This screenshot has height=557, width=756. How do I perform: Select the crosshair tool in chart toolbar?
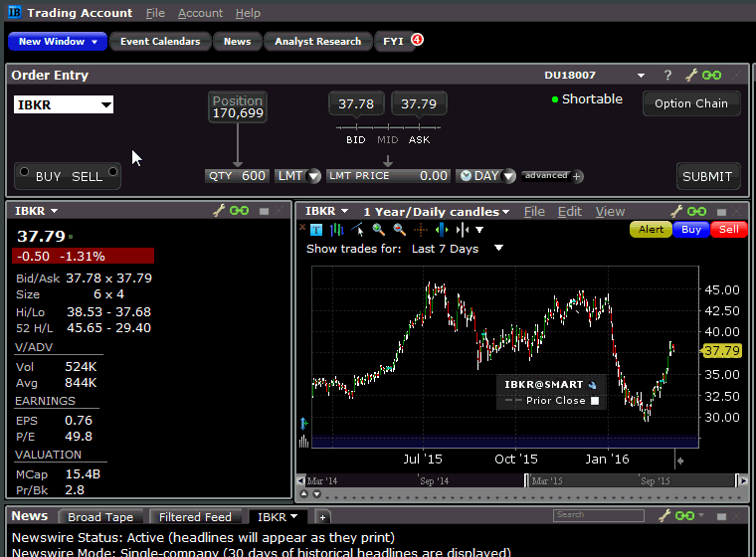coord(421,230)
